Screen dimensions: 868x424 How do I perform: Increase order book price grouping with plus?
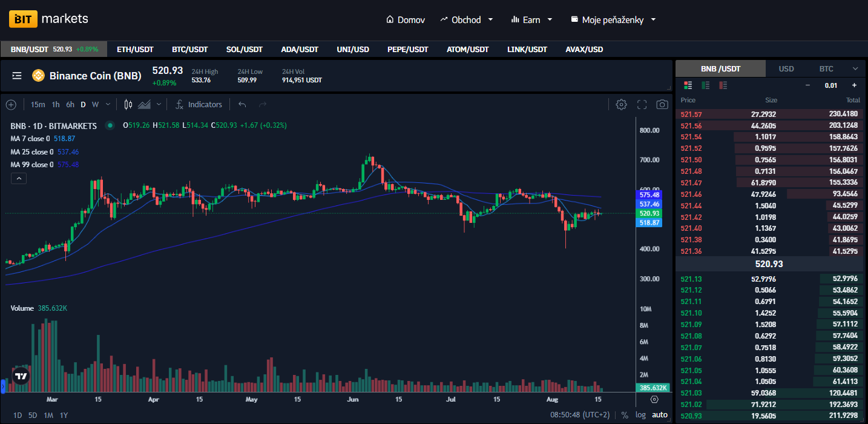854,85
